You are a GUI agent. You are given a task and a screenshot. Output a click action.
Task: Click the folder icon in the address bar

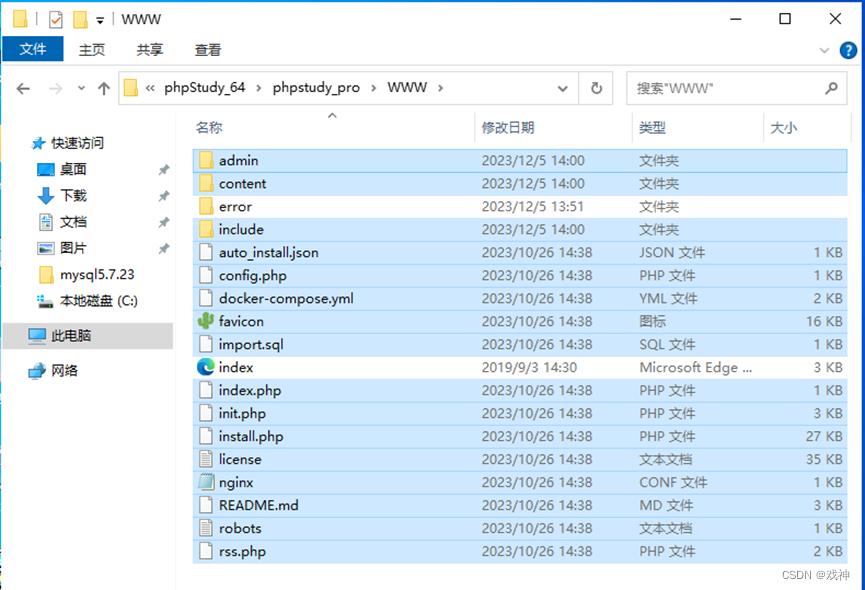pyautogui.click(x=130, y=88)
